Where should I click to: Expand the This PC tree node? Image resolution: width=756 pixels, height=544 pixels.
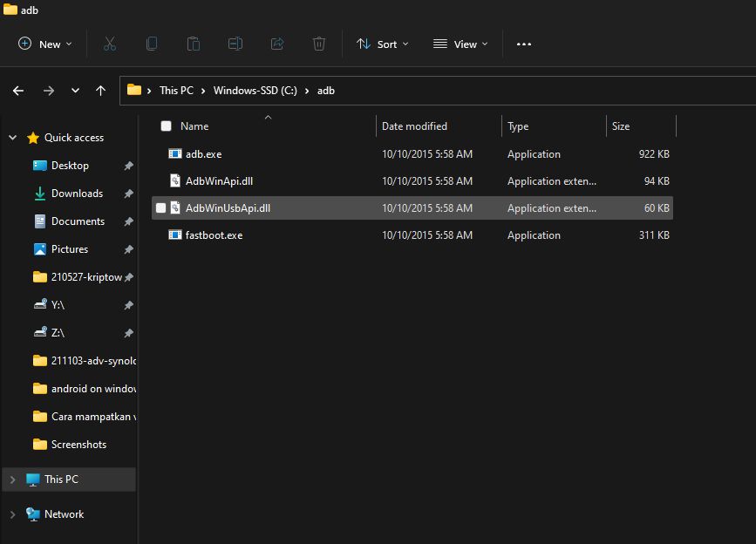(x=13, y=479)
